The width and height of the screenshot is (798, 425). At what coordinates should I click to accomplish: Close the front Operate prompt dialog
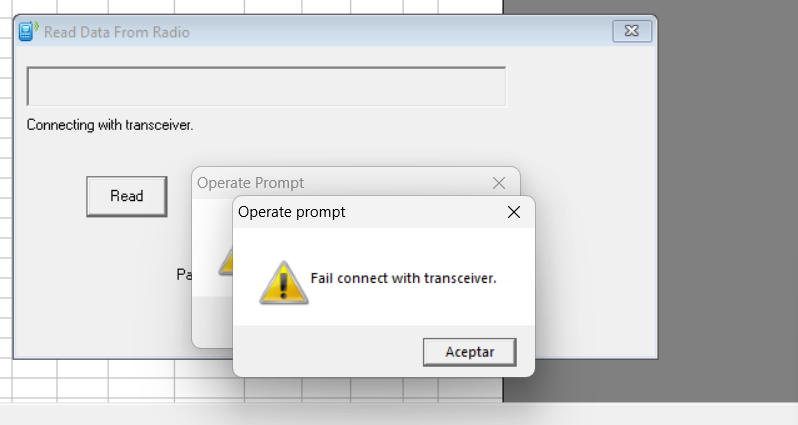(x=514, y=212)
